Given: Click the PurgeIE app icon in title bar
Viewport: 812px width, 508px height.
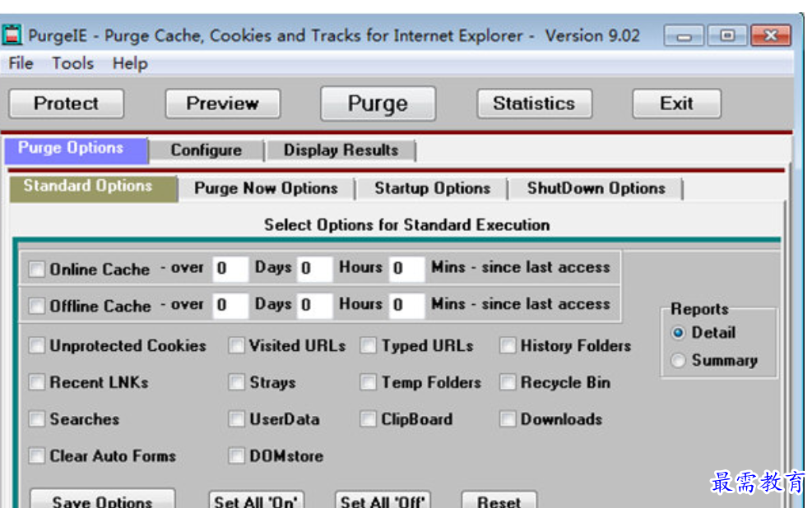Looking at the screenshot, I should point(12,35).
